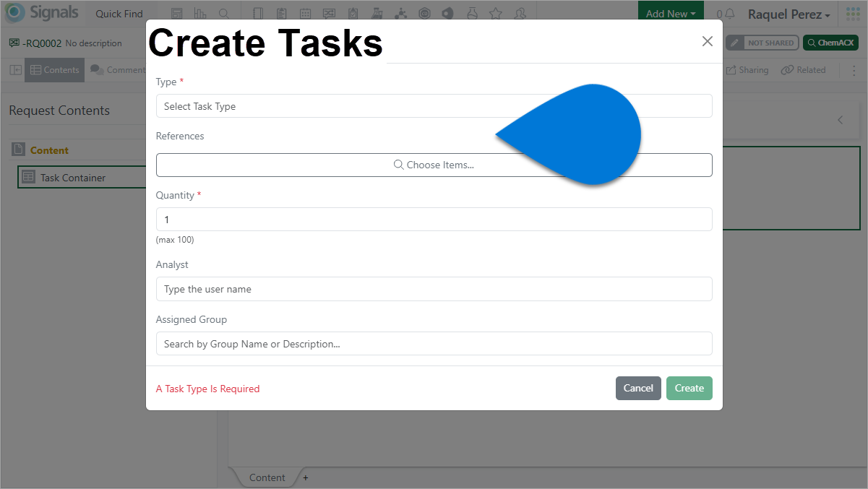
Task: Open the Related option
Action: [803, 70]
